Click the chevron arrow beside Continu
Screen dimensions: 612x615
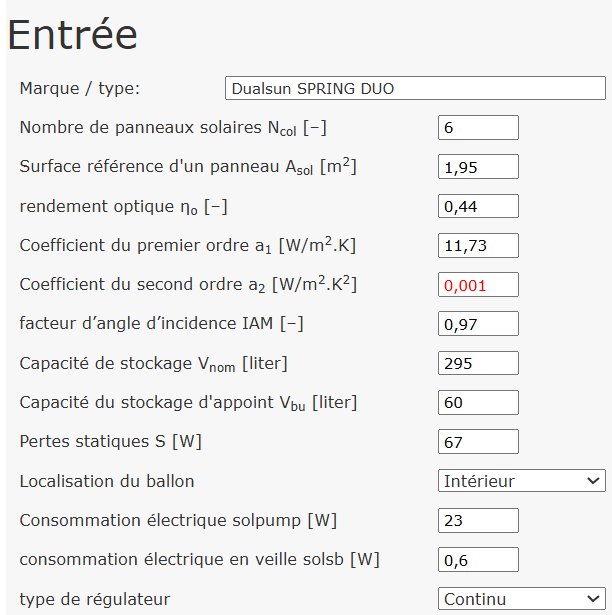pyautogui.click(x=593, y=599)
